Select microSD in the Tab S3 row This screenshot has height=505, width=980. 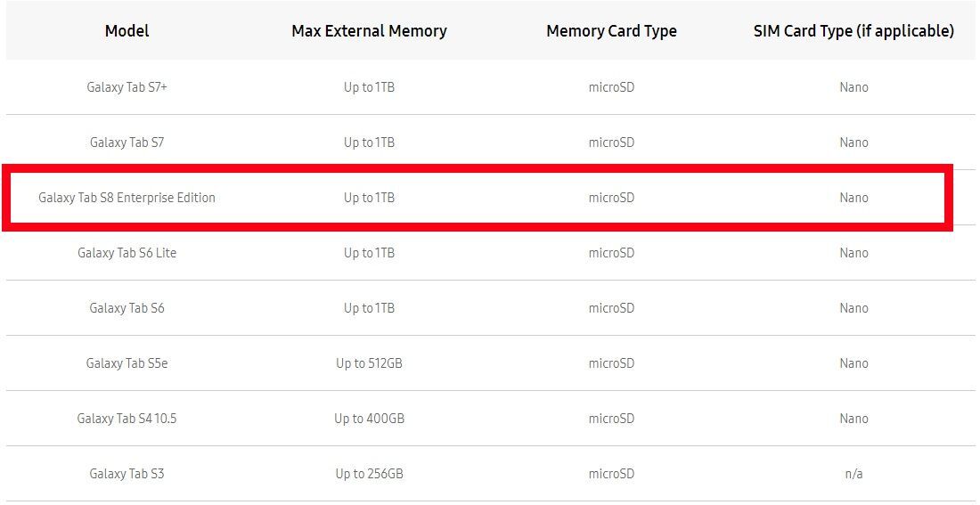click(611, 474)
